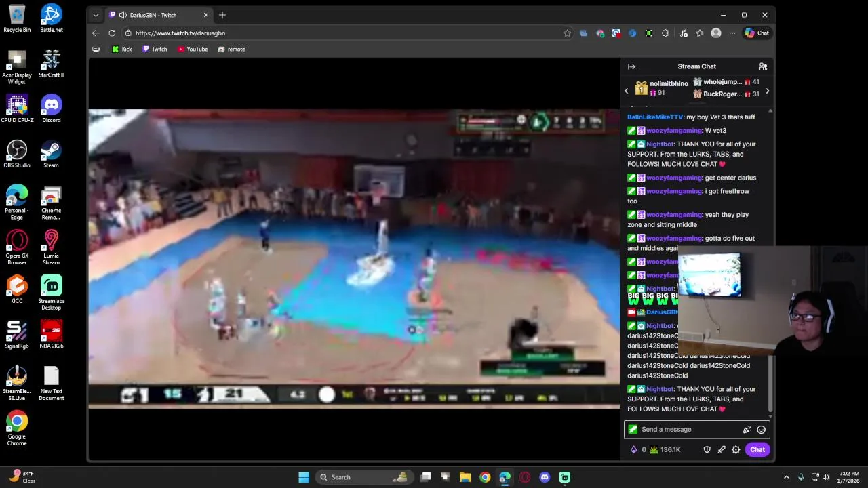Image resolution: width=868 pixels, height=488 pixels.
Task: Open the chat community users list icon
Action: coord(763,66)
